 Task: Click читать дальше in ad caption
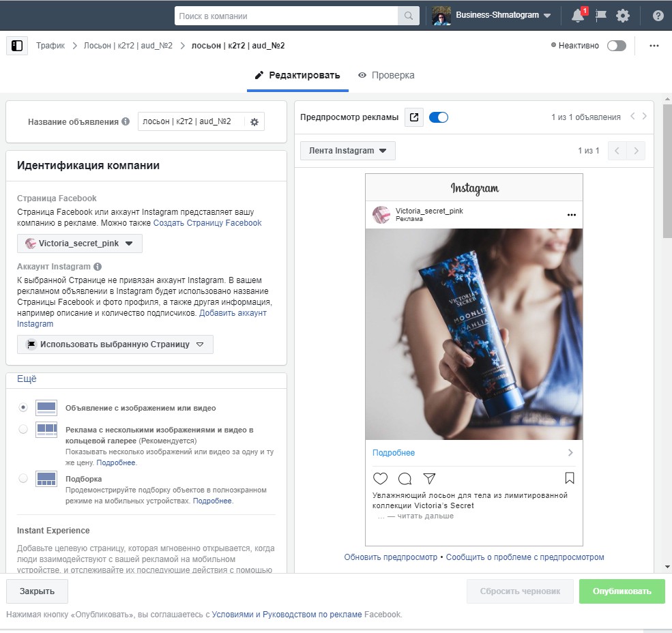pos(425,516)
